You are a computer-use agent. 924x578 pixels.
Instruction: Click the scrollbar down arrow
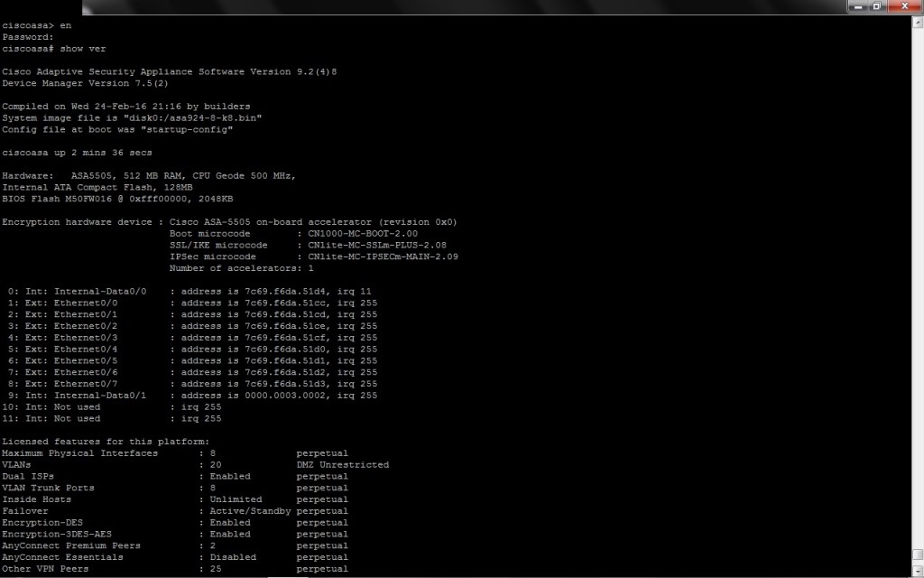[918, 572]
